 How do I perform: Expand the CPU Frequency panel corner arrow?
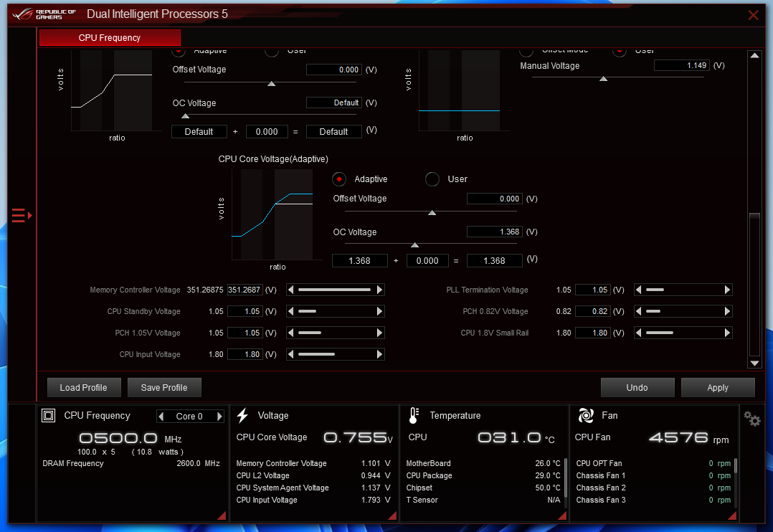coord(222,516)
